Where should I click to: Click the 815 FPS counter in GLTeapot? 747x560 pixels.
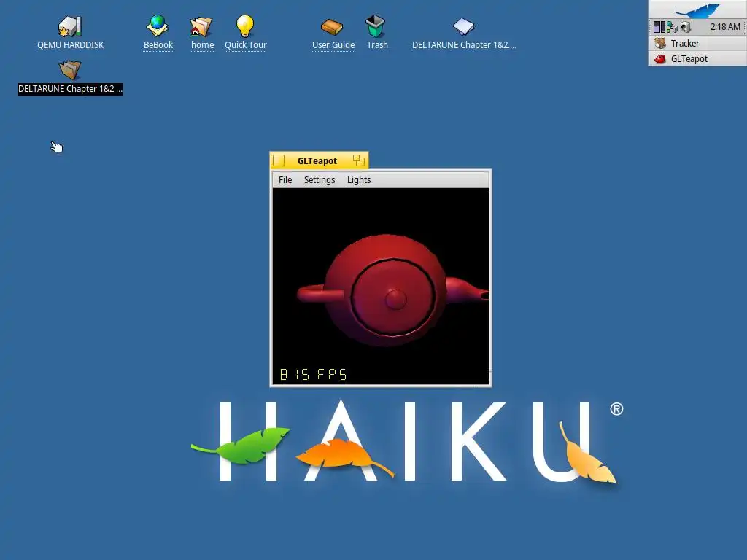point(313,374)
